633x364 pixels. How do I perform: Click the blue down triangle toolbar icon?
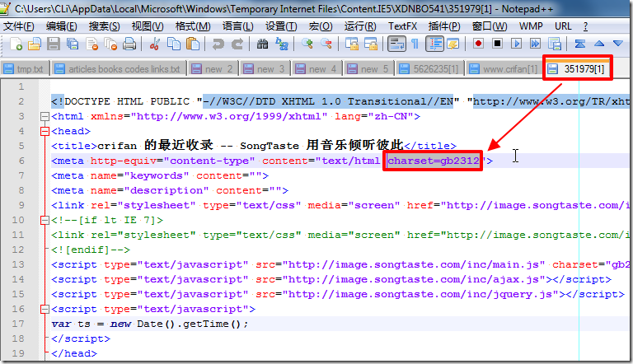[618, 44]
